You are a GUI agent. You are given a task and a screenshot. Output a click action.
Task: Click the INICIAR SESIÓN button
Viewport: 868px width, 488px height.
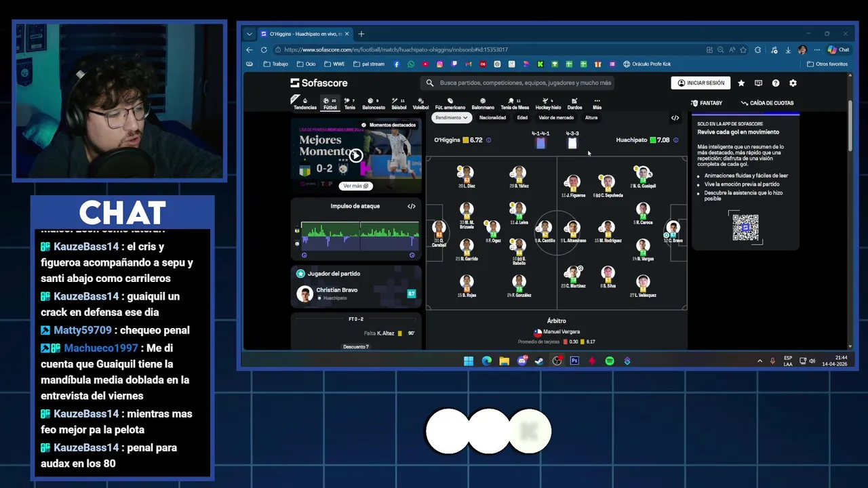point(701,83)
